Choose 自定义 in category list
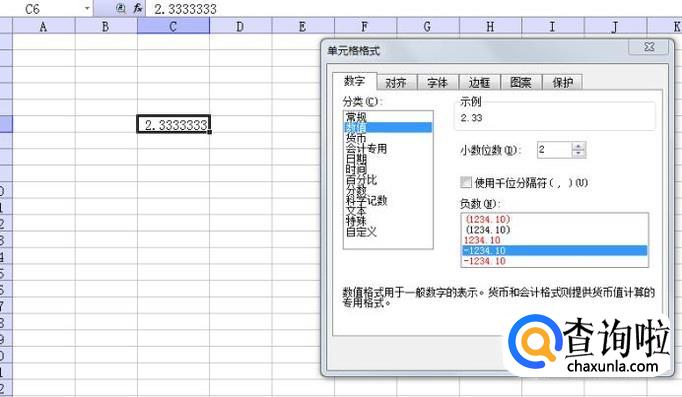682x397 pixels. point(361,232)
